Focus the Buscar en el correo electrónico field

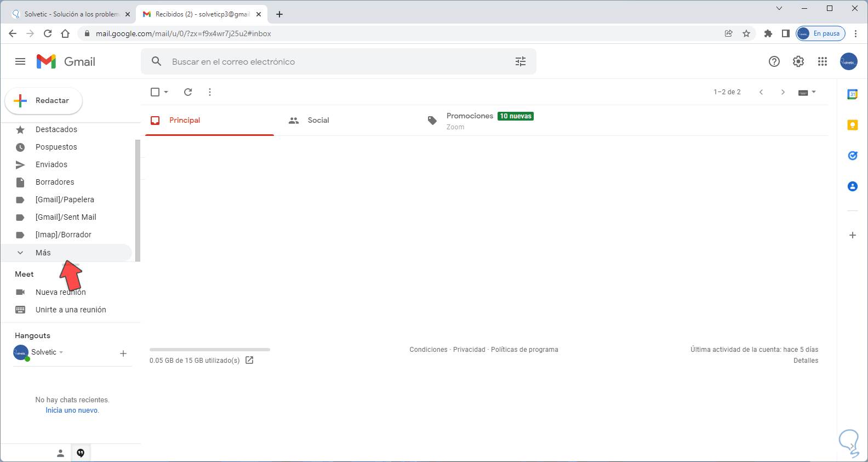(x=339, y=61)
